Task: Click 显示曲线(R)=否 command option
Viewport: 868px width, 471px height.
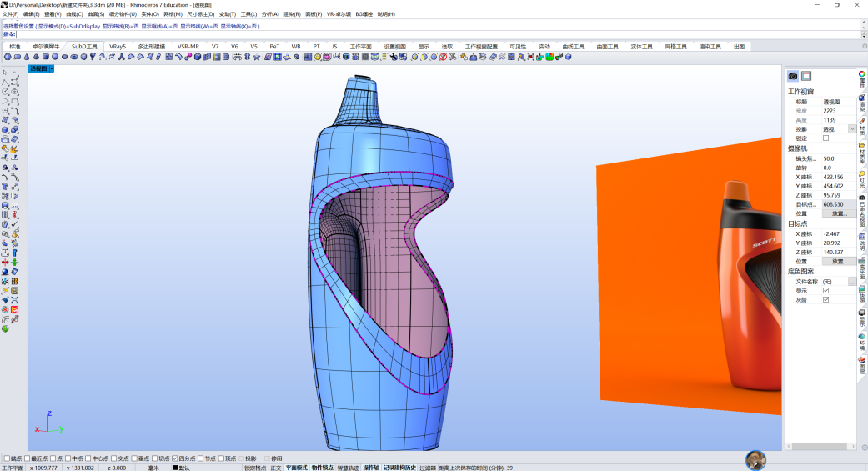Action: pyautogui.click(x=121, y=26)
